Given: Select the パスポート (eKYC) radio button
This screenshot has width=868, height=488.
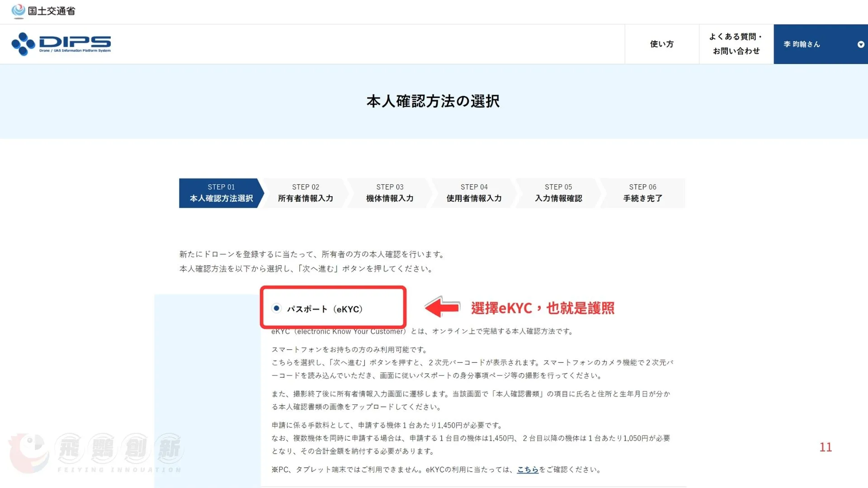Looking at the screenshot, I should pos(276,308).
